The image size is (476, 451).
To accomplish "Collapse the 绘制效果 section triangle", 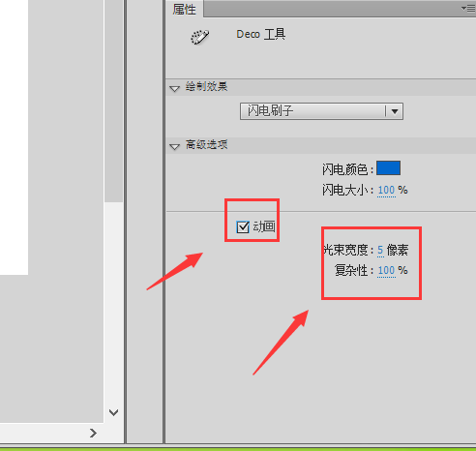I will [x=174, y=88].
